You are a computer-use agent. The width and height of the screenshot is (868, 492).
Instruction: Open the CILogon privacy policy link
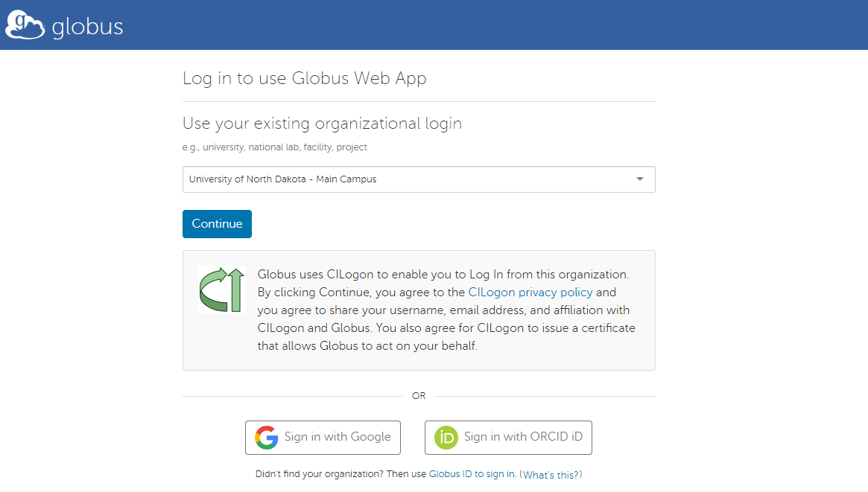coord(530,292)
